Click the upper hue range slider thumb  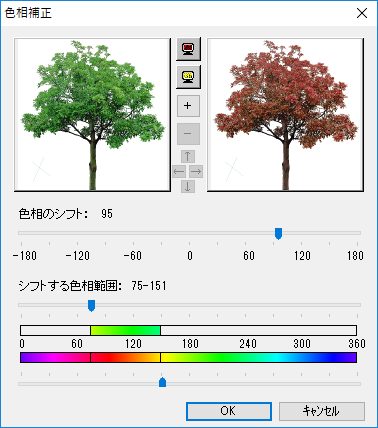pos(91,306)
